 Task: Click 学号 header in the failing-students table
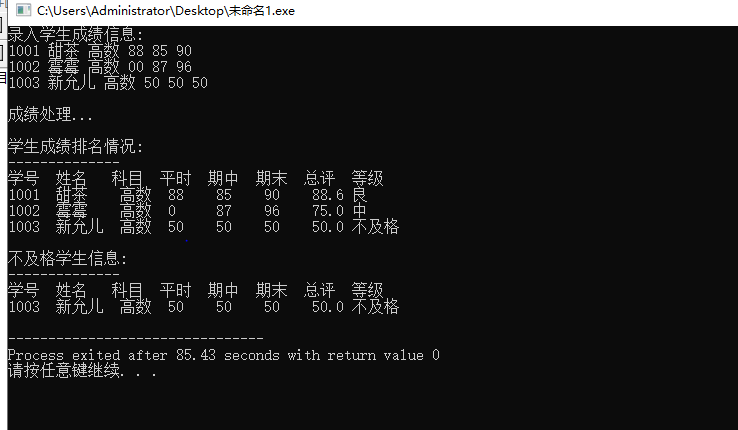[x=24, y=290]
